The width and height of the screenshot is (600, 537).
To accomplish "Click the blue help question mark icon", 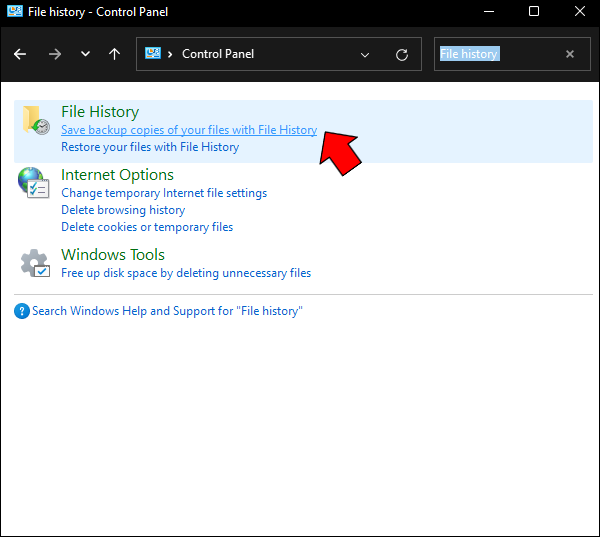I will [22, 311].
